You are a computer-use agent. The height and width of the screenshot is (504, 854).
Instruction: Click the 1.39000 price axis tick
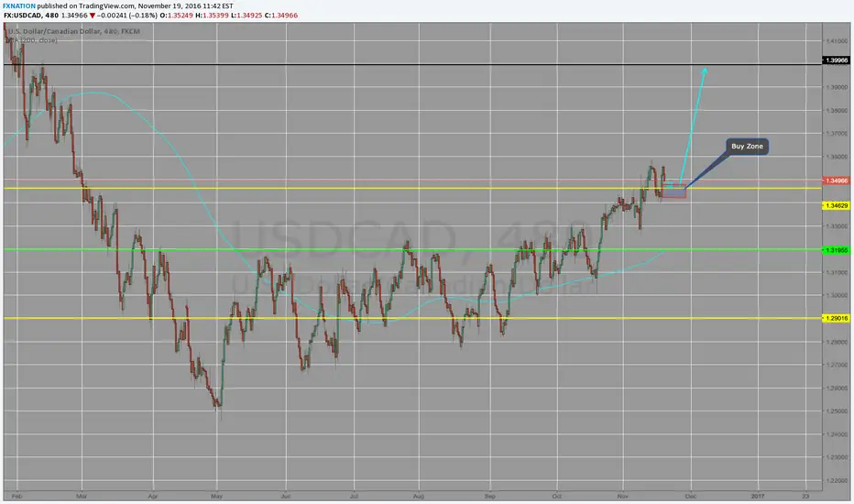click(837, 87)
